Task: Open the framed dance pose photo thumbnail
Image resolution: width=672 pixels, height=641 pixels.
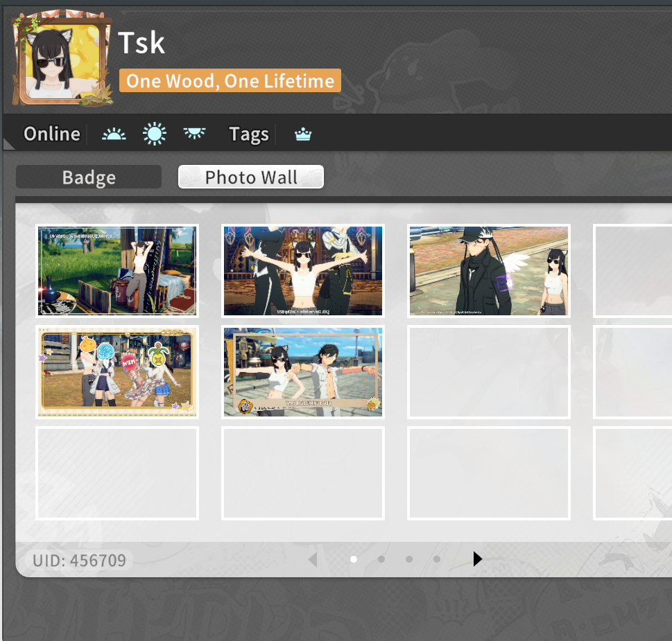Action: 303,372
